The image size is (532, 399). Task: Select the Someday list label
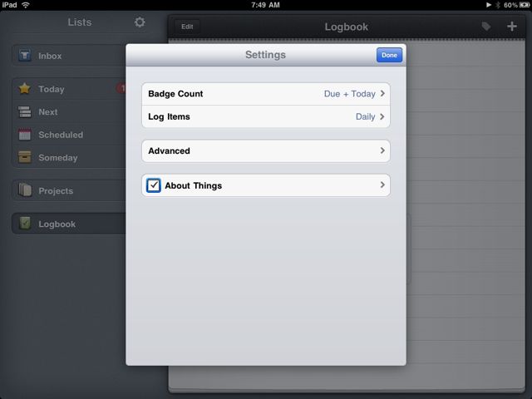point(58,158)
